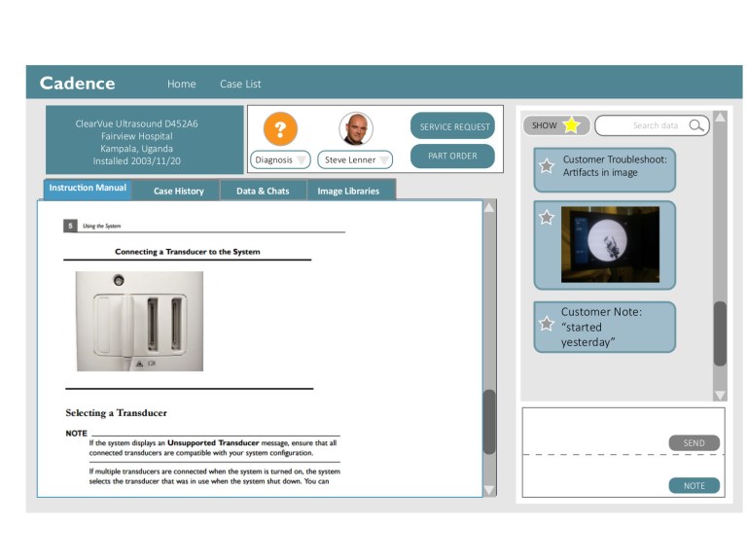The image size is (747, 560).
Task: Click the NOTE button
Action: click(x=694, y=485)
